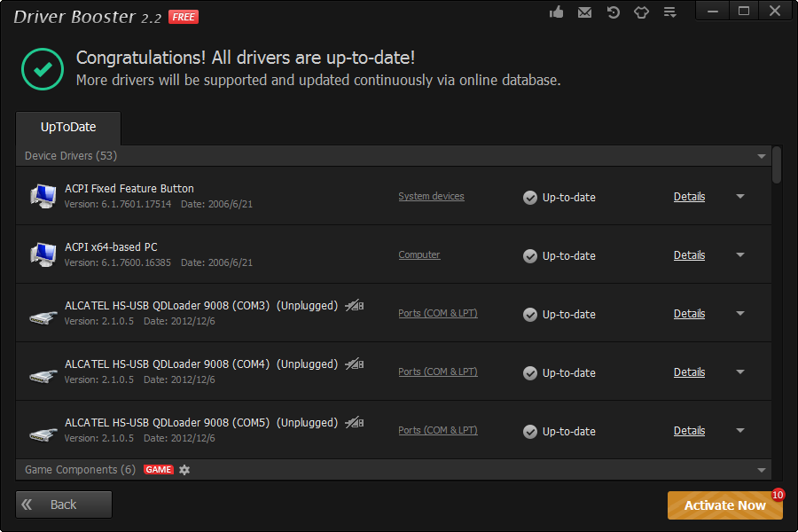Click the red GAME badge

pos(159,469)
